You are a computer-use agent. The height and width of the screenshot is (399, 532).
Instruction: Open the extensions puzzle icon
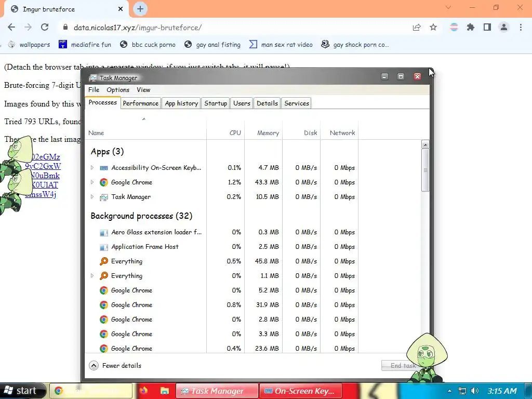pos(471,28)
